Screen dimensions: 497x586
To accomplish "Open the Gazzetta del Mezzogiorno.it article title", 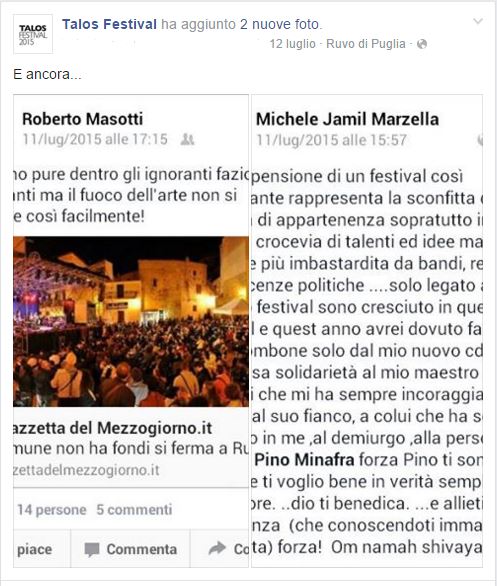I will coord(113,428).
